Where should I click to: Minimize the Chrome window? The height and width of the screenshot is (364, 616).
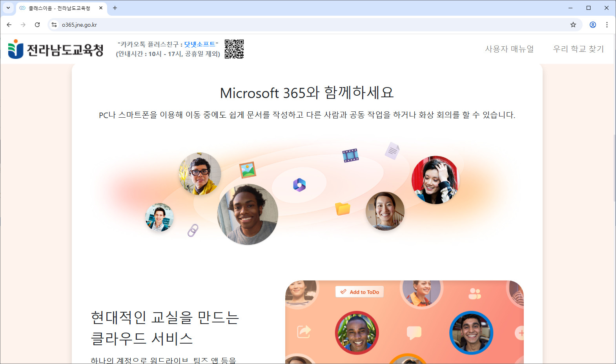tap(570, 8)
